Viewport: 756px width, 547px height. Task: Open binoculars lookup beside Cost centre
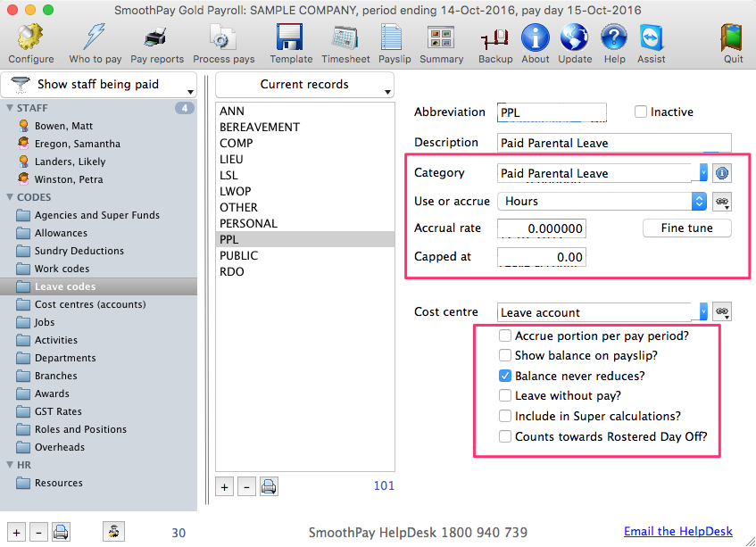(722, 311)
